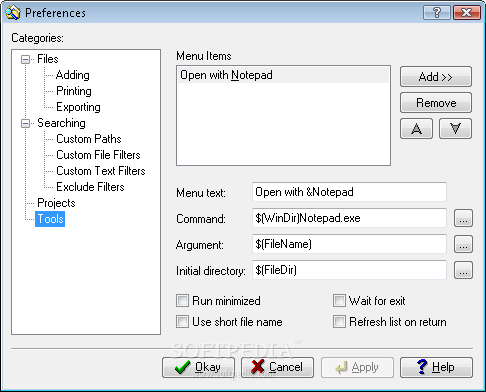The width and height of the screenshot is (486, 392).
Task: Collapse the Searching category node
Action: (x=25, y=123)
